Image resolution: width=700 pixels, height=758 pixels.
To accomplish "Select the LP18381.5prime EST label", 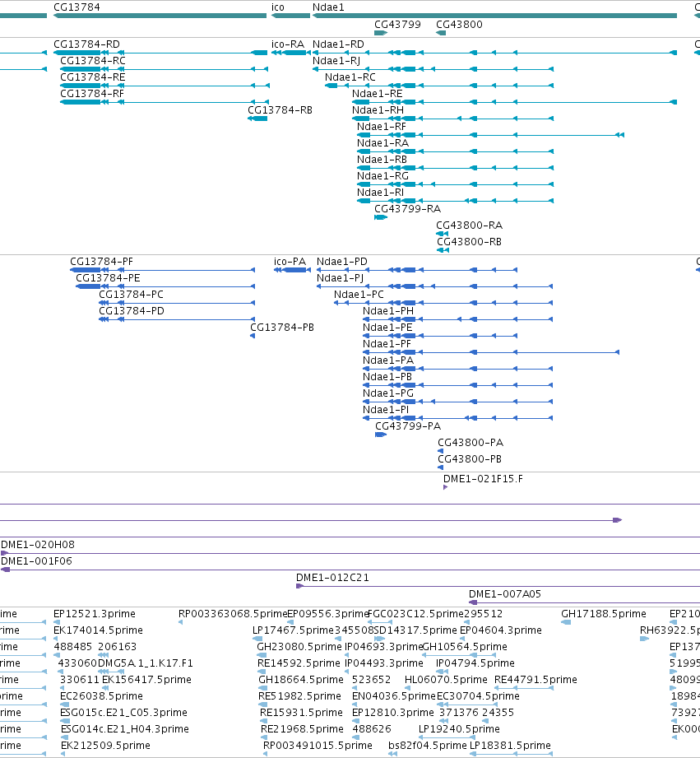I will (x=510, y=745).
